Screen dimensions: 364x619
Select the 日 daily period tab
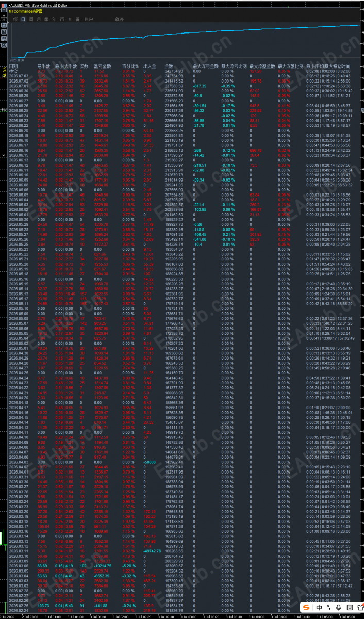click(23, 19)
